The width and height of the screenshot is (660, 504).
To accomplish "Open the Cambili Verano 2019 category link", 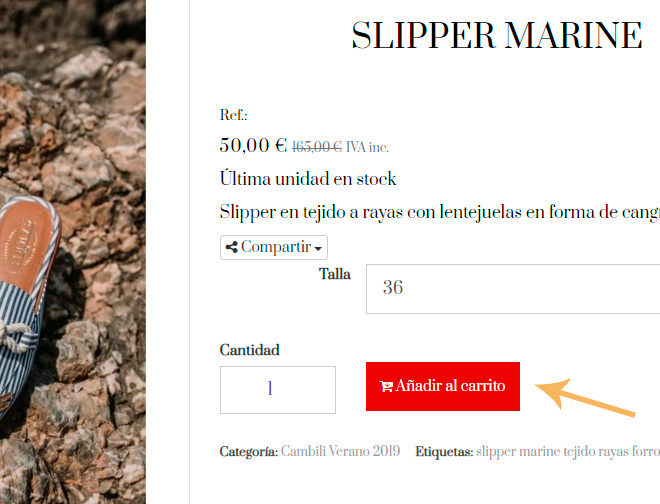I will (340, 451).
